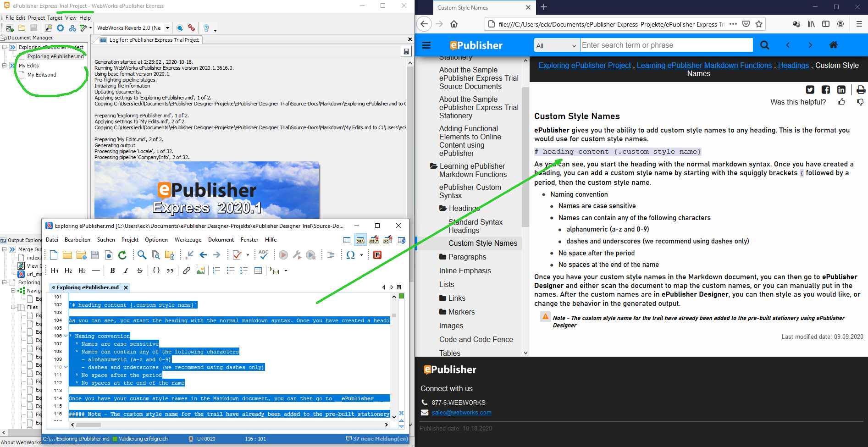The image size is (868, 447).
Task: Select Custom Style Names in sidebar
Action: click(x=482, y=243)
